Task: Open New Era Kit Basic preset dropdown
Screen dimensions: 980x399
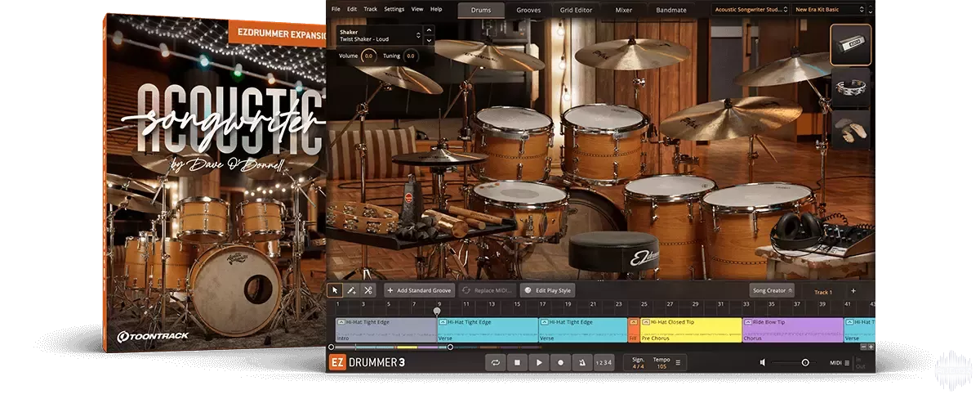Action: [831, 10]
